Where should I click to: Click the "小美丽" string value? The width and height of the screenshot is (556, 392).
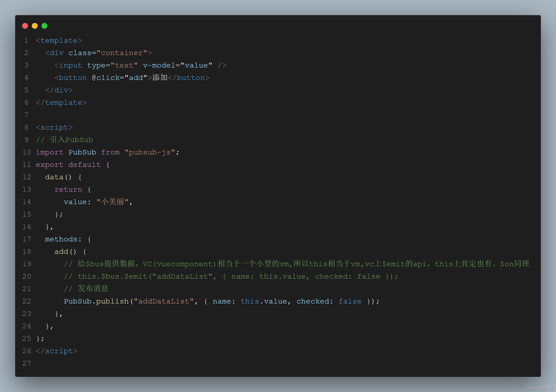(113, 202)
